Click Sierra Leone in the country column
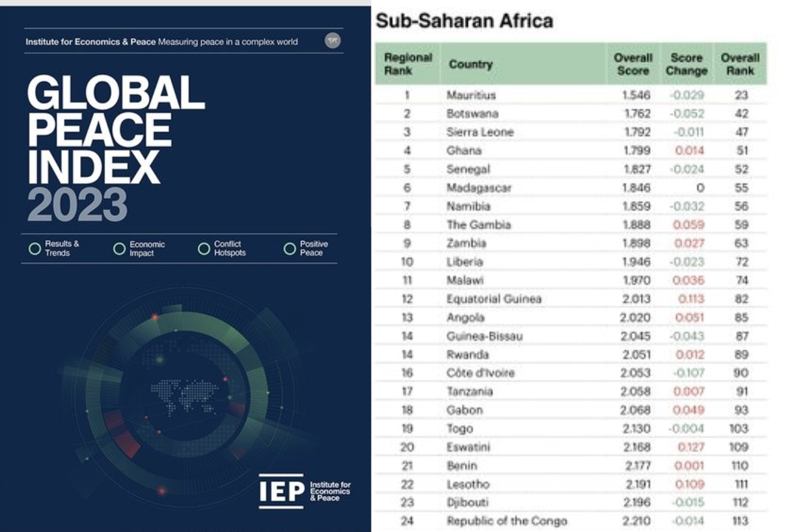800x532 pixels. pyautogui.click(x=480, y=132)
